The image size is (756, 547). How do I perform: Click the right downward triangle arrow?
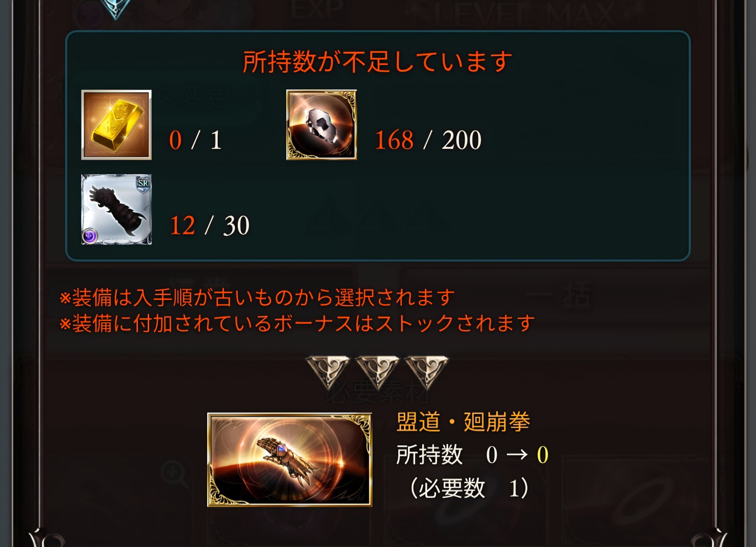tap(426, 372)
